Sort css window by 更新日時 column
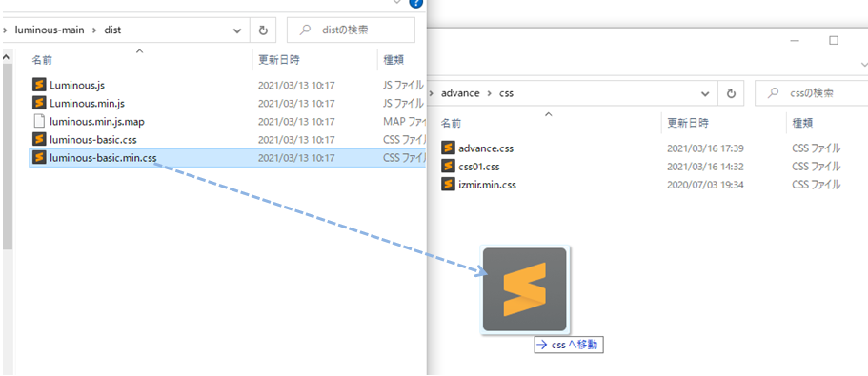The width and height of the screenshot is (868, 376). (x=688, y=123)
